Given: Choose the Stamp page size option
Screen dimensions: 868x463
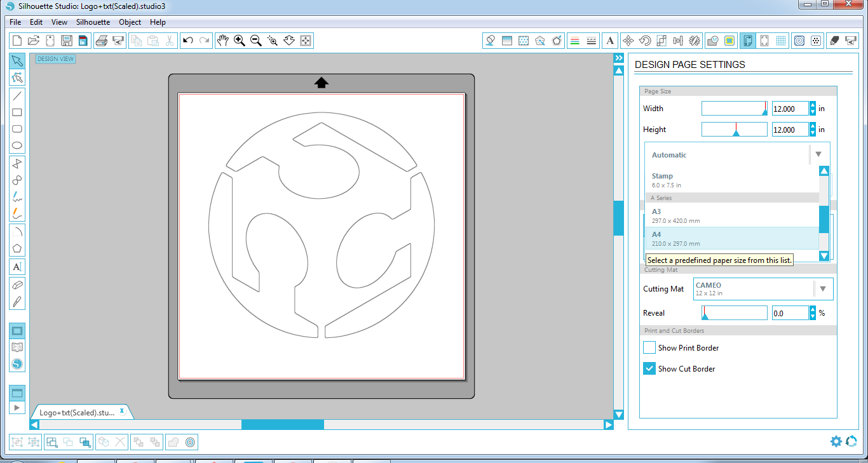Looking at the screenshot, I should click(731, 180).
